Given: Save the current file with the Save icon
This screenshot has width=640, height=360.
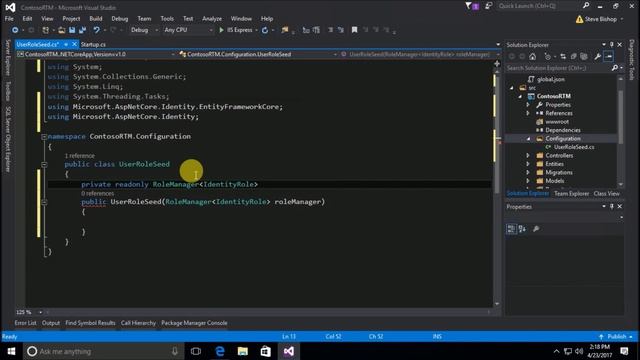Looking at the screenshot, I should coord(72,30).
